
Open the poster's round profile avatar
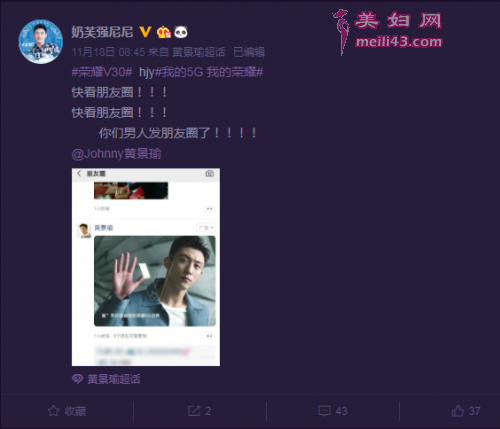(x=41, y=42)
